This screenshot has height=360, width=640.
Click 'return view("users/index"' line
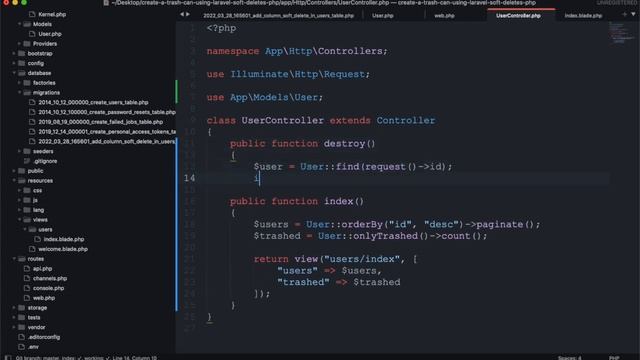[336, 259]
